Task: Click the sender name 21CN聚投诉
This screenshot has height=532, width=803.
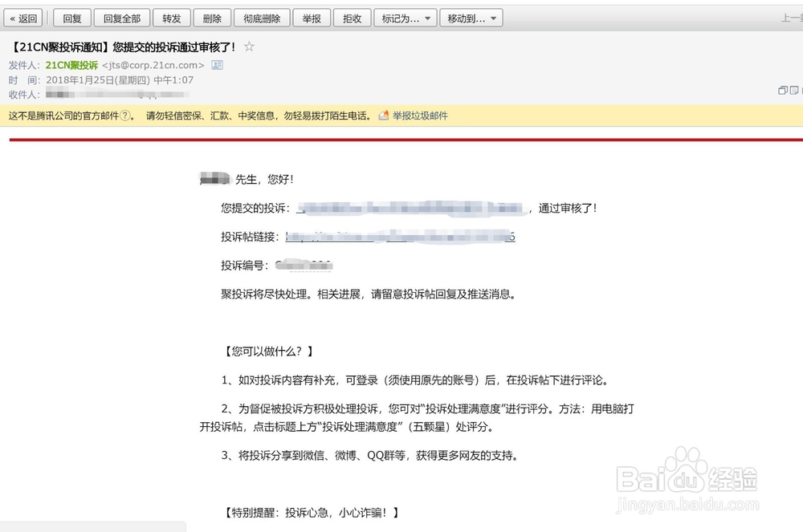Action: pyautogui.click(x=71, y=65)
